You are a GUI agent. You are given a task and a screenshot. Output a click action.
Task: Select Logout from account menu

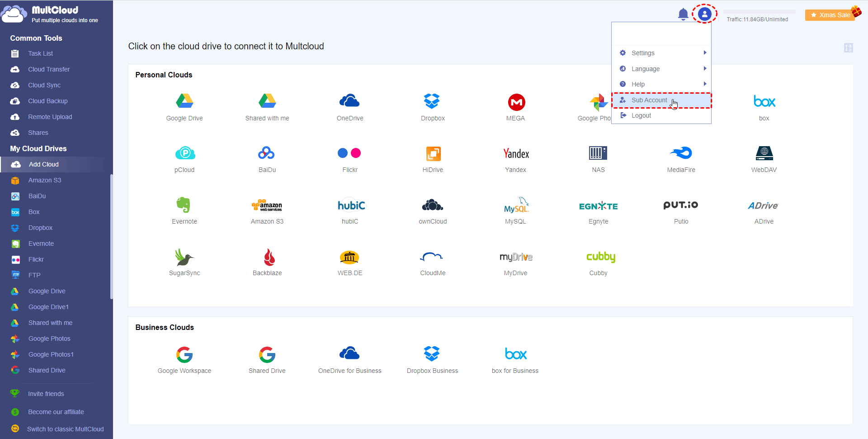point(661,115)
